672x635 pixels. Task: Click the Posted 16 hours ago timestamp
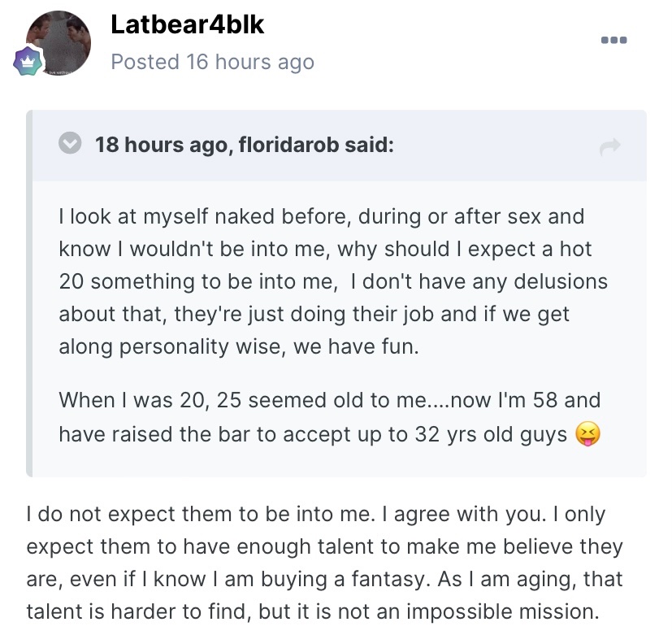point(213,62)
